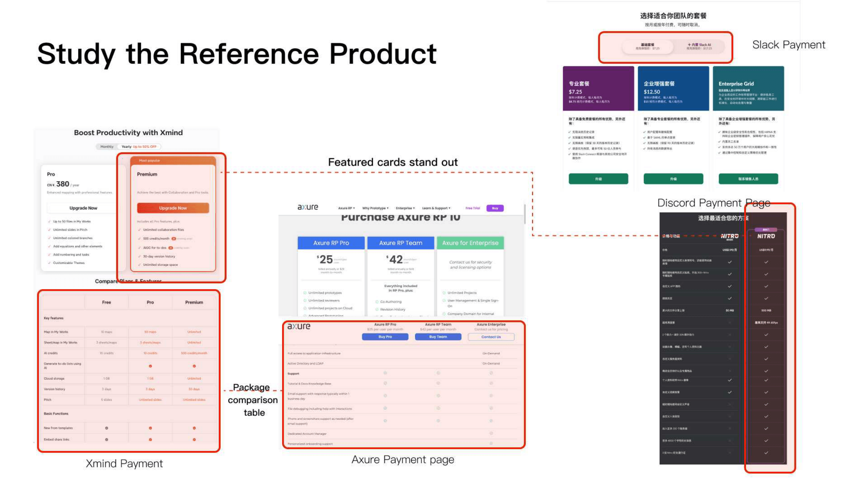Image resolution: width=868 pixels, height=488 pixels.
Task: Click the blue 企业增强套餐 $12.50 card
Action: tap(673, 88)
